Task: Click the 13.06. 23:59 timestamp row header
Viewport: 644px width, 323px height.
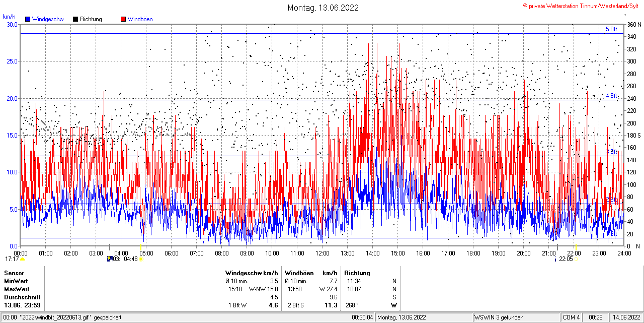Action: (x=23, y=305)
